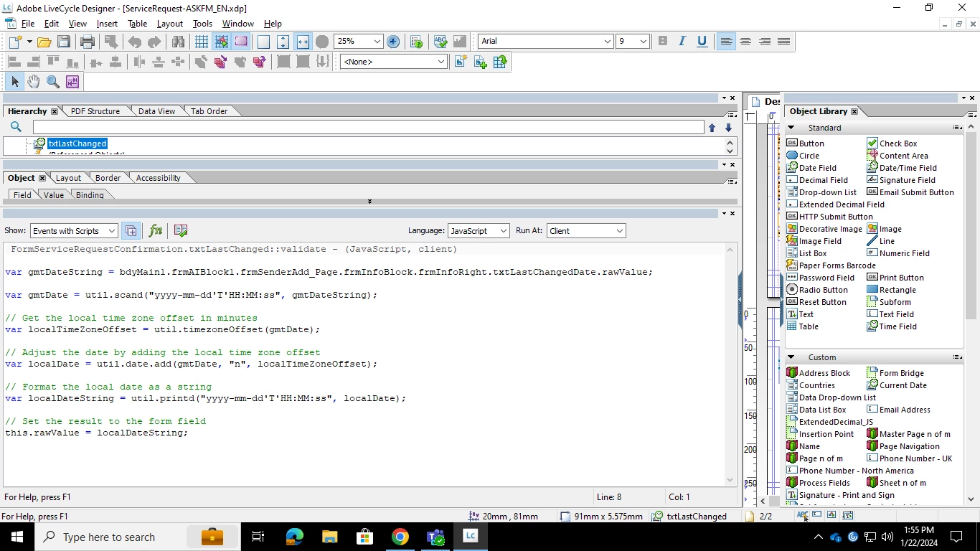Pick the Paper Forms Barcode object
The image size is (980, 551).
click(x=831, y=265)
